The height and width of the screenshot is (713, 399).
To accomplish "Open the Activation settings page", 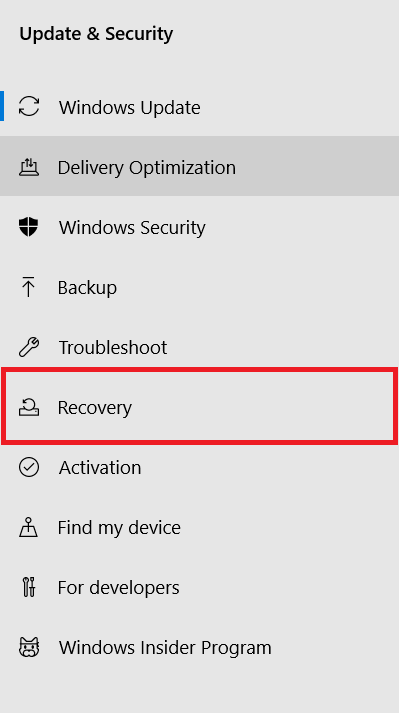I will 199,467.
